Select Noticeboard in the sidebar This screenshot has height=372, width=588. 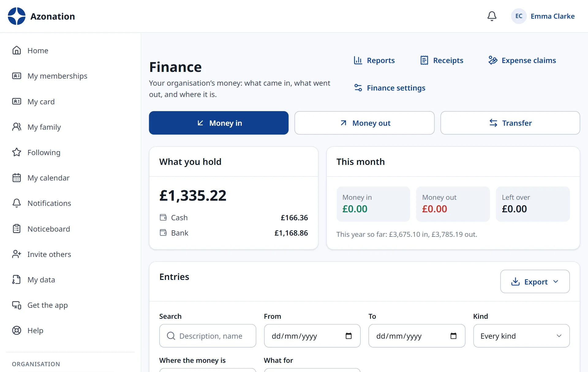click(70, 229)
